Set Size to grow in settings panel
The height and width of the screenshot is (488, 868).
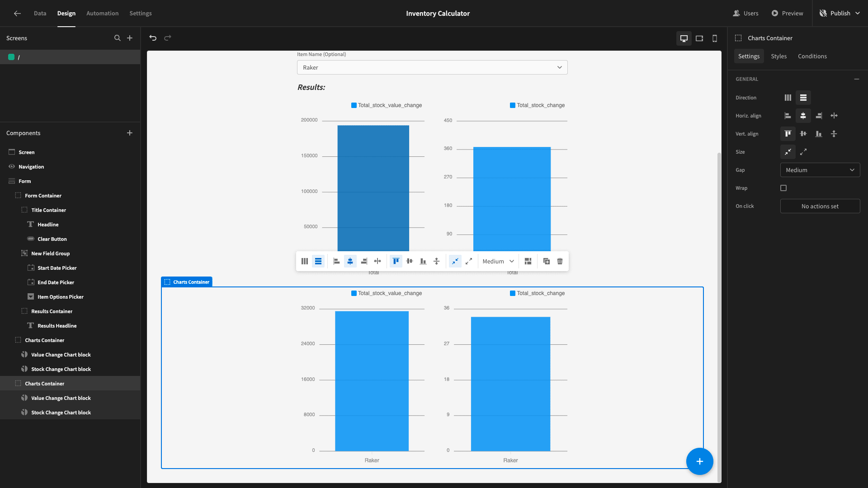pos(803,152)
